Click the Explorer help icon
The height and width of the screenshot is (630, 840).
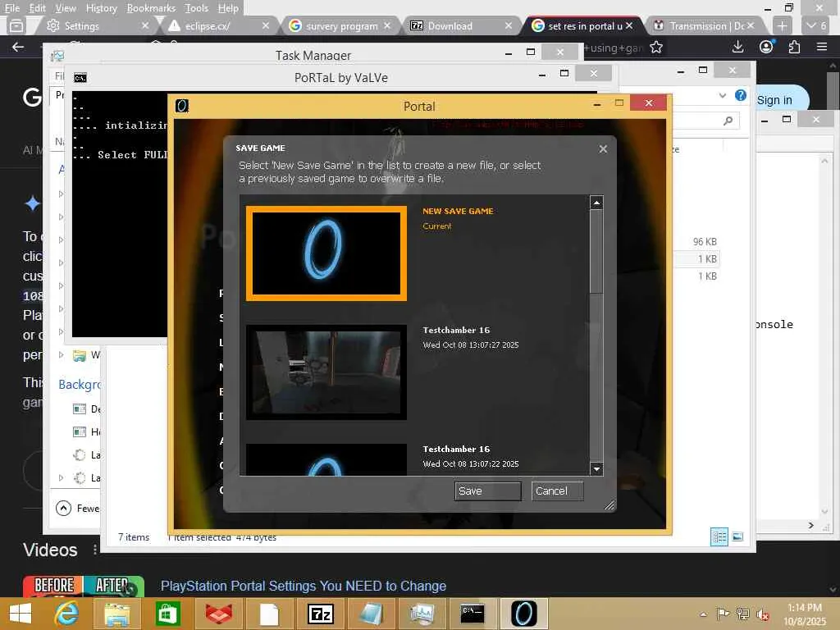pos(741,95)
